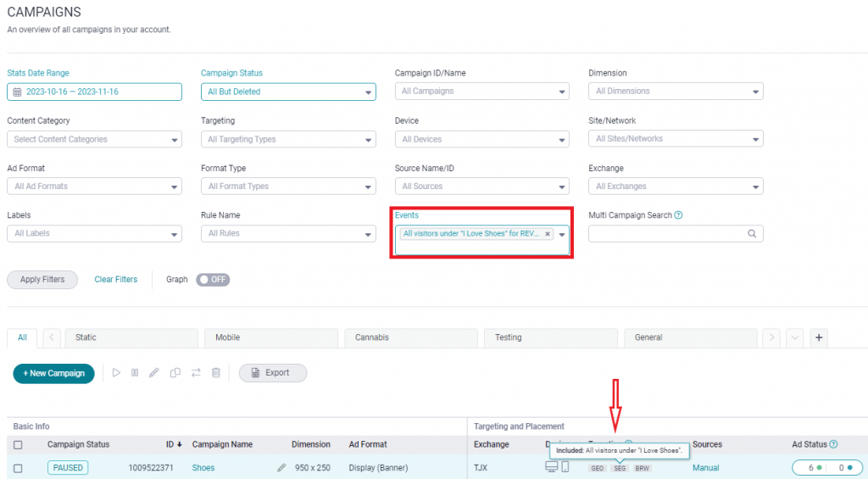Add a new tab with plus icon
868x479 pixels.
tap(819, 337)
